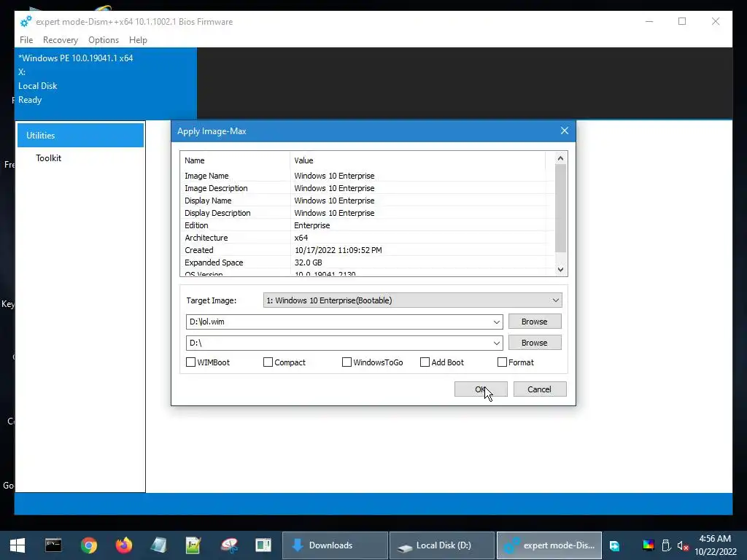Switch to the Downloads taskbar window
This screenshot has height=560, width=747.
pyautogui.click(x=335, y=545)
